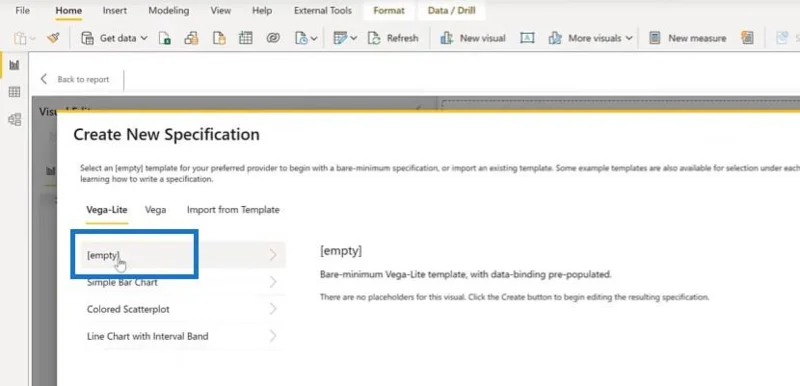This screenshot has height=386, width=800.
Task: Select the Vega-Lite provider tab
Action: (x=107, y=210)
